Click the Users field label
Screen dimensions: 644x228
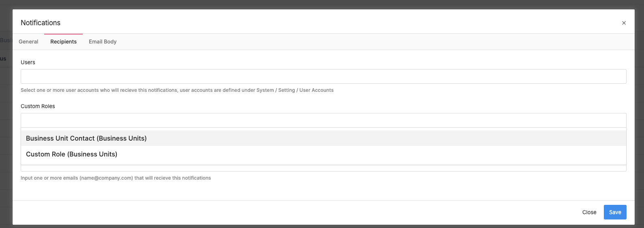click(x=28, y=63)
